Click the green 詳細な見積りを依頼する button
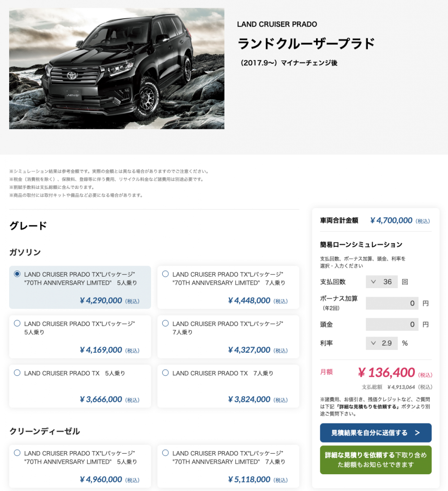This screenshot has height=491, width=448. [376, 460]
